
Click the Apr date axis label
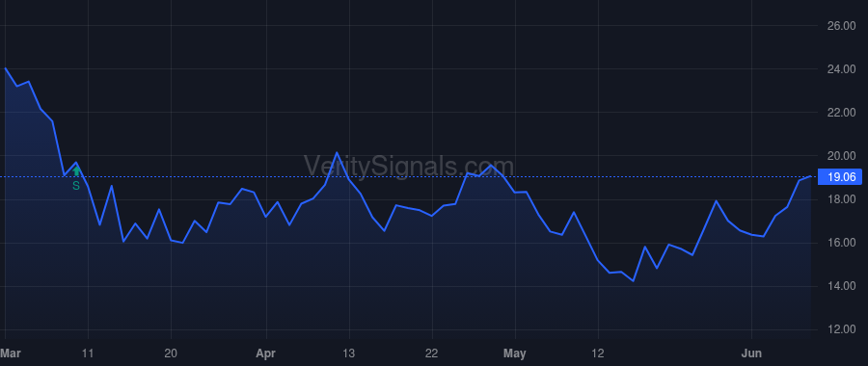(266, 353)
